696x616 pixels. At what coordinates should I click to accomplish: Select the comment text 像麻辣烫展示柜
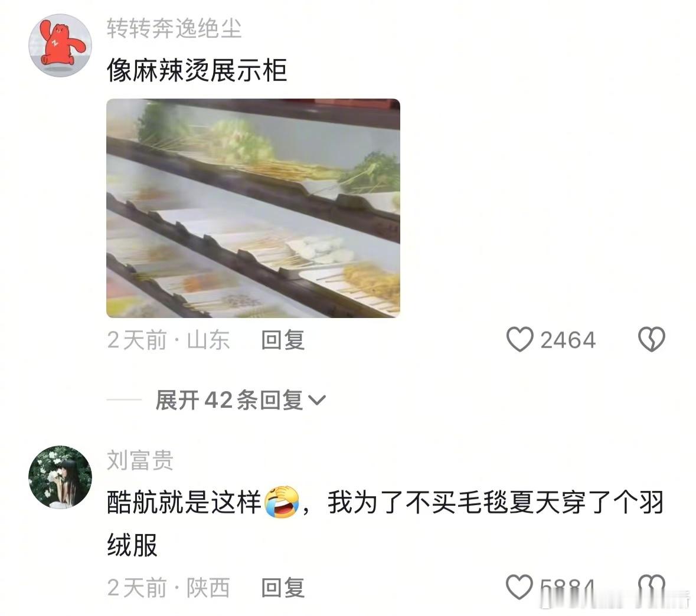(x=197, y=70)
